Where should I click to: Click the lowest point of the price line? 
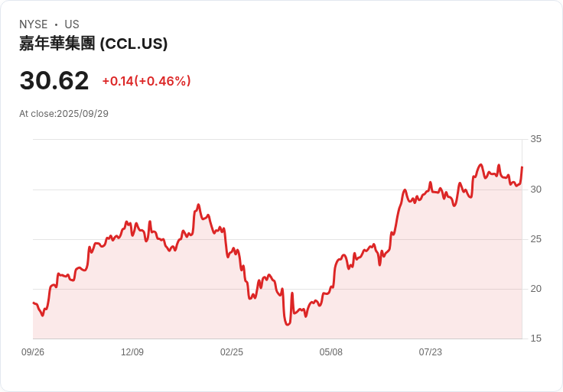click(x=288, y=325)
